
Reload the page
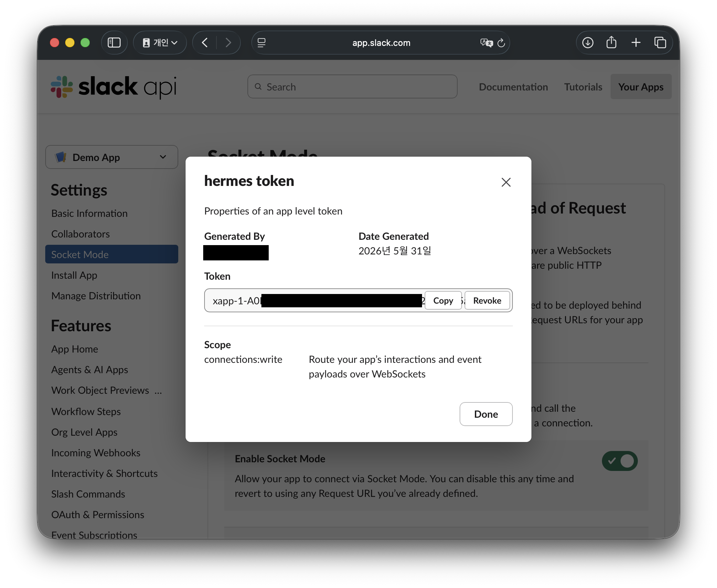click(x=501, y=43)
